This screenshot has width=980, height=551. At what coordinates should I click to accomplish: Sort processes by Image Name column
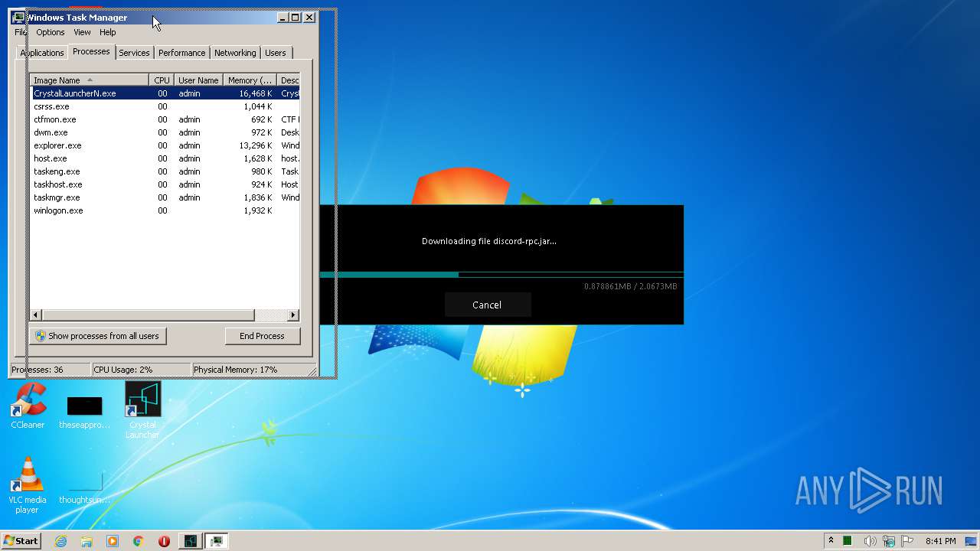pyautogui.click(x=89, y=80)
